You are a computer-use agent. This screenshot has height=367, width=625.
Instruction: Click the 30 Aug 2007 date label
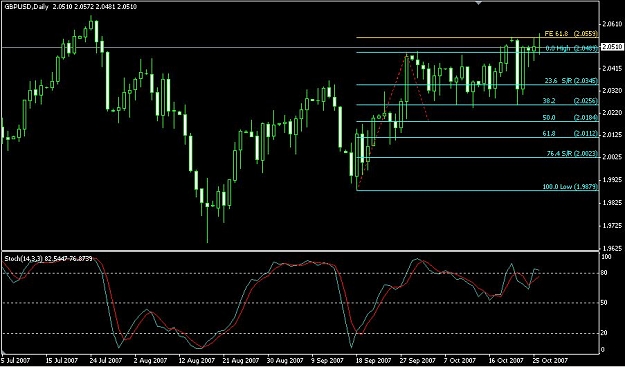pyautogui.click(x=285, y=360)
